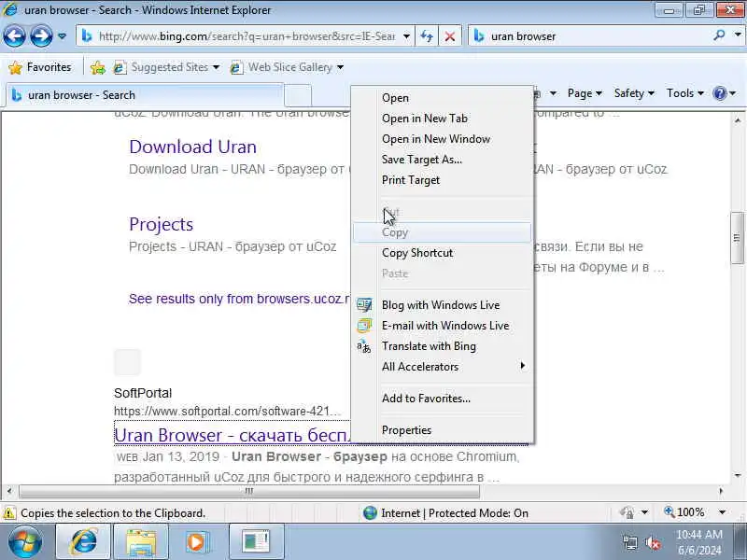Click the E-mail with Windows Live icon
Image resolution: width=747 pixels, height=560 pixels.
click(x=364, y=326)
